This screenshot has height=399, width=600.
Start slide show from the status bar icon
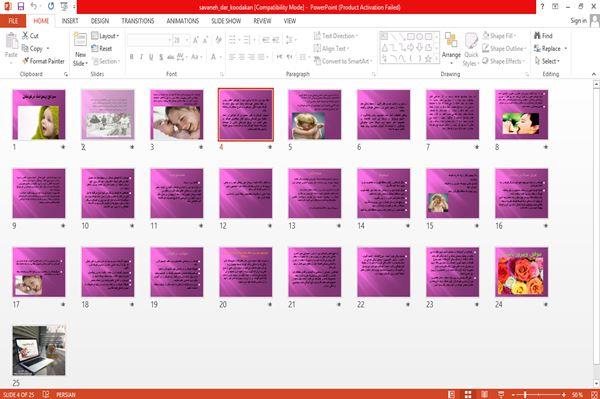tap(501, 394)
